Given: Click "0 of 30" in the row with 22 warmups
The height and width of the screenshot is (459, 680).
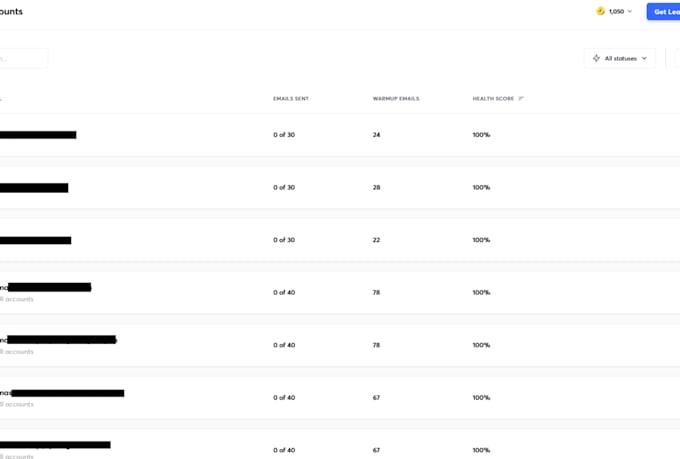Looking at the screenshot, I should tap(284, 240).
